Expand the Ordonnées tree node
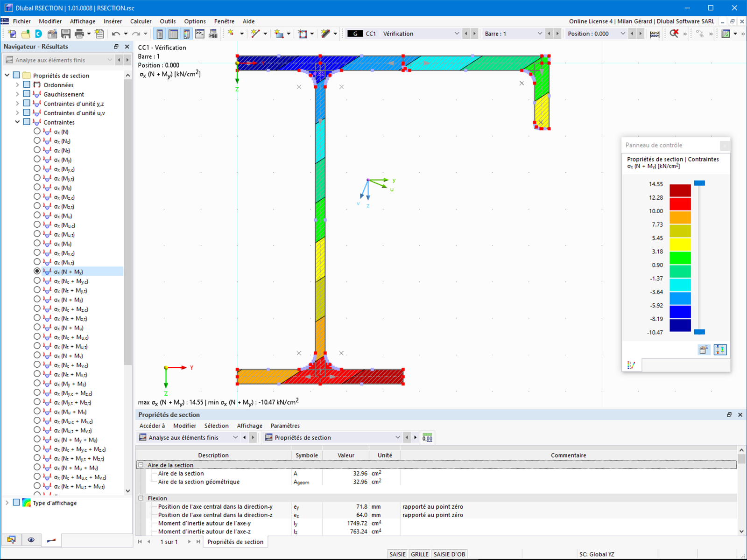Image resolution: width=747 pixels, height=560 pixels. click(x=17, y=84)
